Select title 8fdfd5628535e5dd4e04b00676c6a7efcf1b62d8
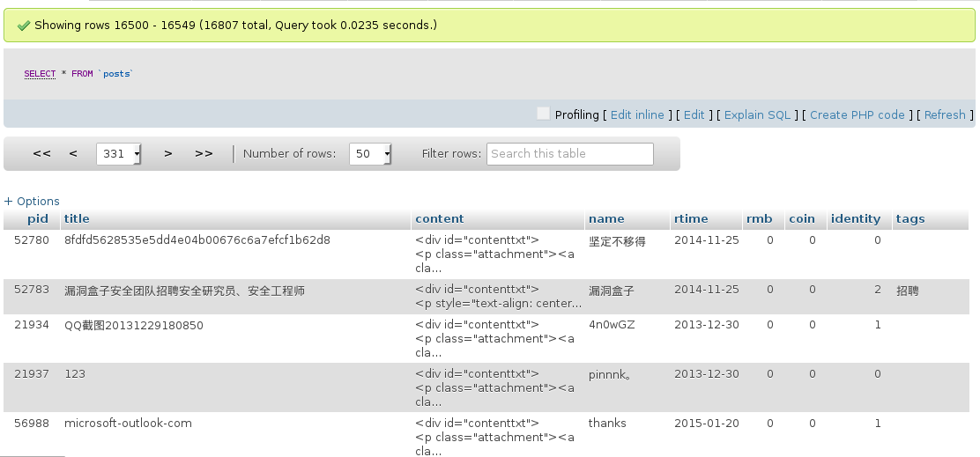980x457 pixels. (197, 240)
